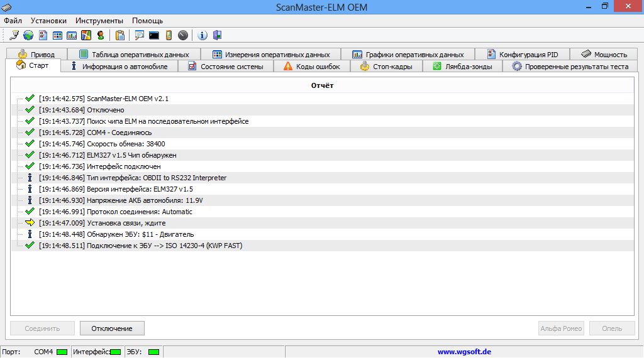Screen dimensions: 644x358
Task: Go to the Мощность tab
Action: (x=604, y=55)
